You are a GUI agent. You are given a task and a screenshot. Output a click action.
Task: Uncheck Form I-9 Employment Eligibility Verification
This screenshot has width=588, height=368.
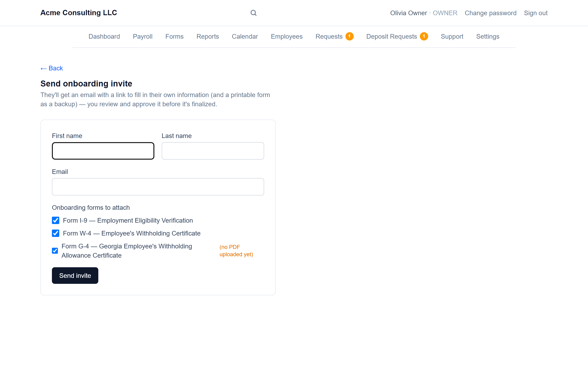(x=56, y=220)
